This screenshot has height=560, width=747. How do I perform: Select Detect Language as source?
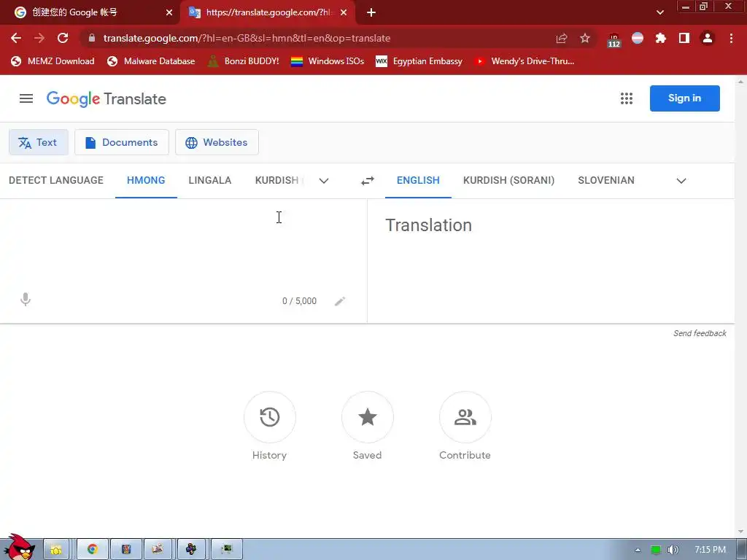click(x=55, y=181)
